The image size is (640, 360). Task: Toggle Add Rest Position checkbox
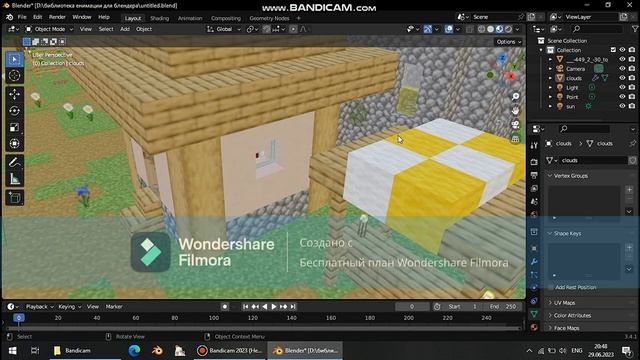click(x=550, y=287)
